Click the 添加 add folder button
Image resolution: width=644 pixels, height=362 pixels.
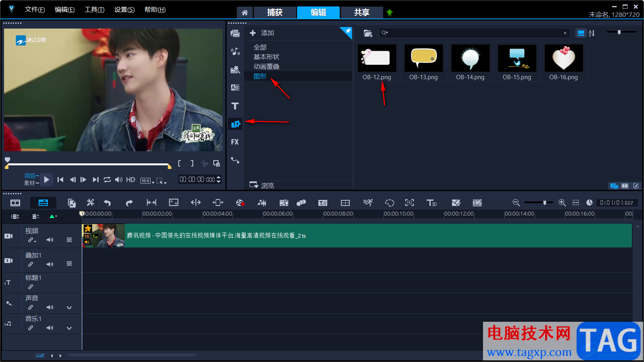[262, 33]
